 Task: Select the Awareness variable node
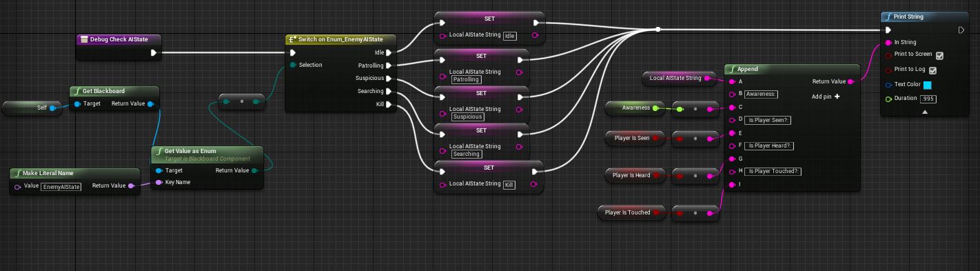635,108
